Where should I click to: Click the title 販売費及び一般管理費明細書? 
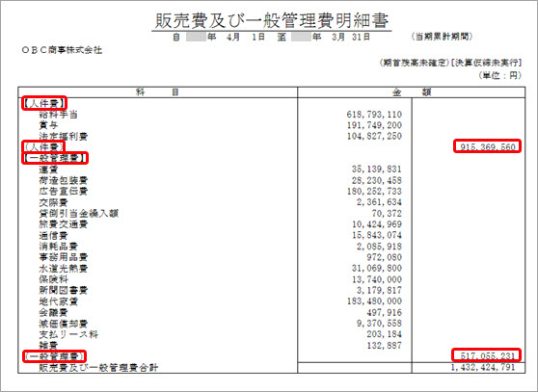coord(272,20)
